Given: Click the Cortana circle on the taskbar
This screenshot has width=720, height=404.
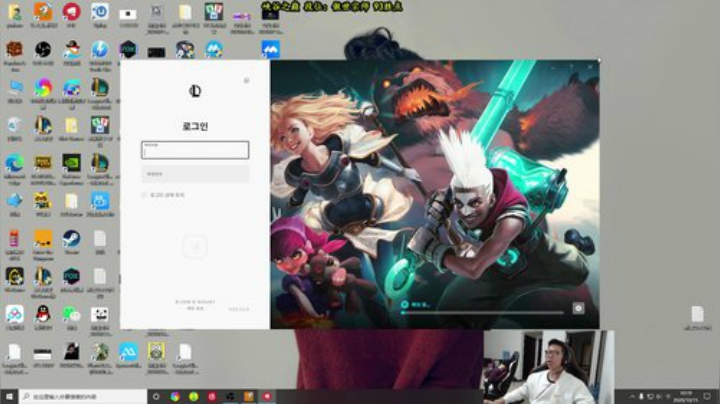Looking at the screenshot, I should (156, 396).
